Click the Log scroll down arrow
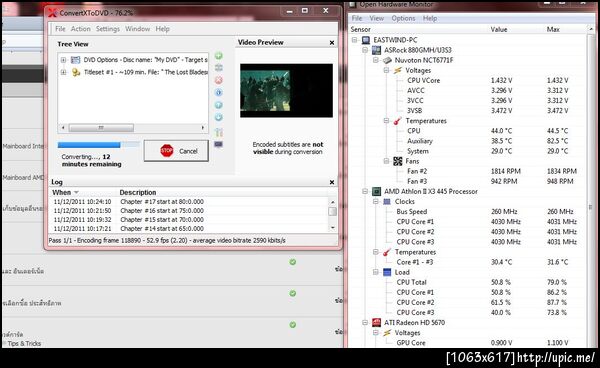 click(333, 228)
